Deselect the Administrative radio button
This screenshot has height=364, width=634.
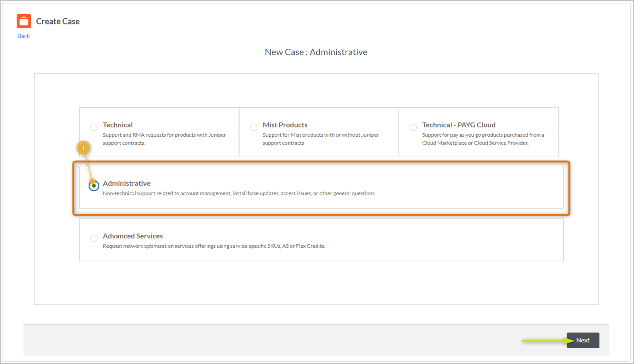pos(94,185)
